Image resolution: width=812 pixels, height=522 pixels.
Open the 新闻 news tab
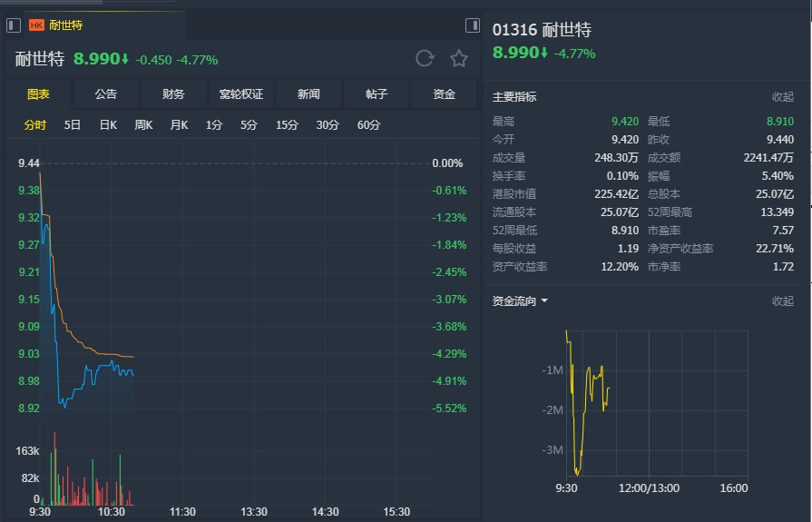point(308,94)
